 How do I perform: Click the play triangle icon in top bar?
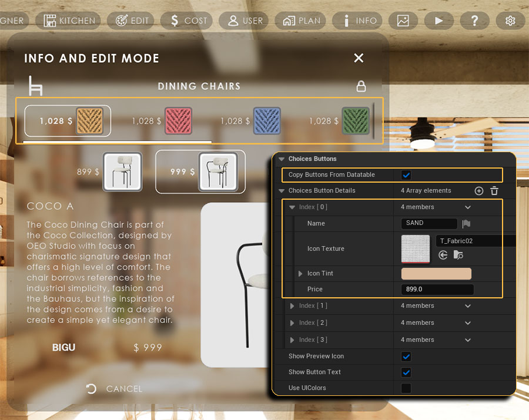(438, 21)
